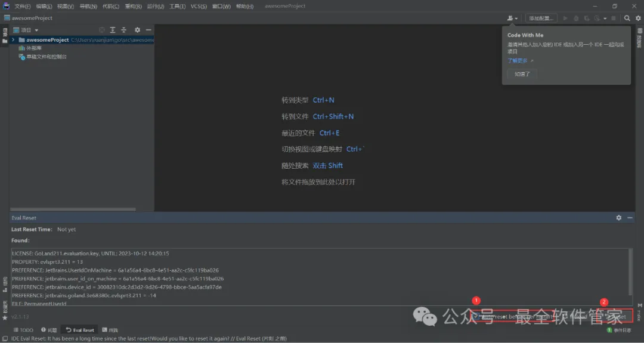Image resolution: width=644 pixels, height=343 pixels.
Task: Select 草稿文件和控制台 in project tree
Action: click(x=42, y=57)
